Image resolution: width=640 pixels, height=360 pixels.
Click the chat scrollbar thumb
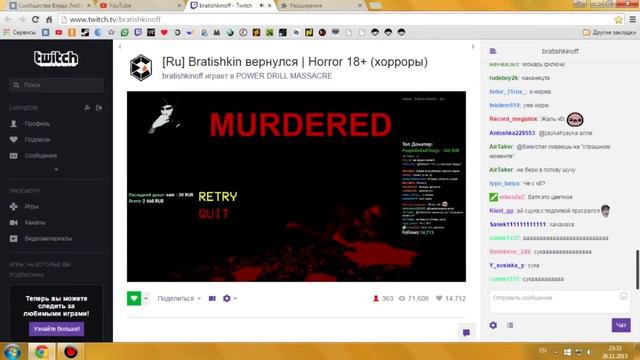tap(638, 269)
